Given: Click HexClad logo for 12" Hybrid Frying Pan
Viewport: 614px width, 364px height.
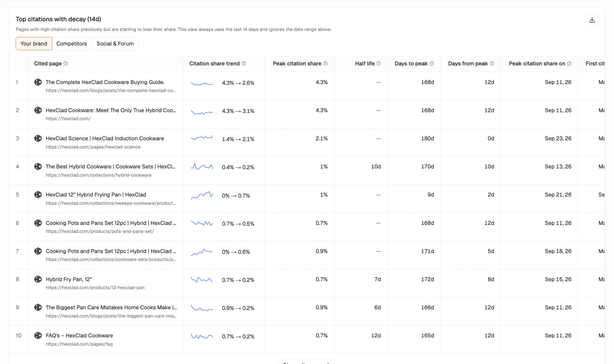Looking at the screenshot, I should coord(38,195).
